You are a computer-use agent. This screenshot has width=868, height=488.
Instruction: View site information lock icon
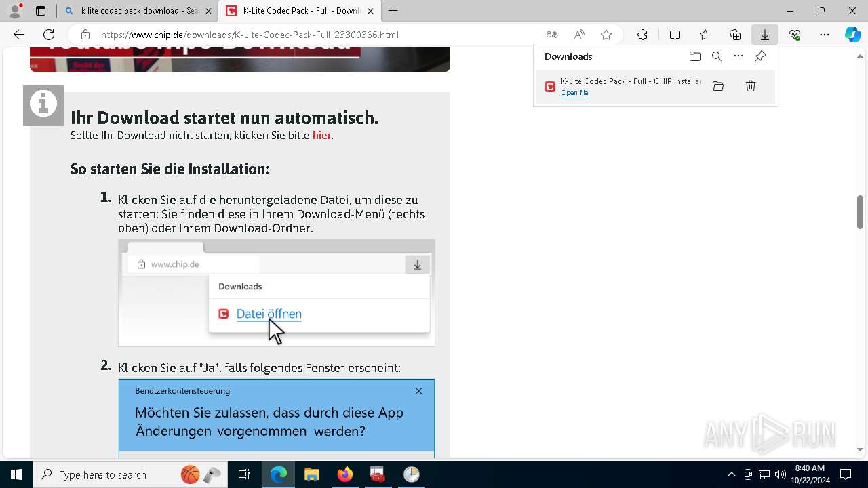tap(85, 35)
